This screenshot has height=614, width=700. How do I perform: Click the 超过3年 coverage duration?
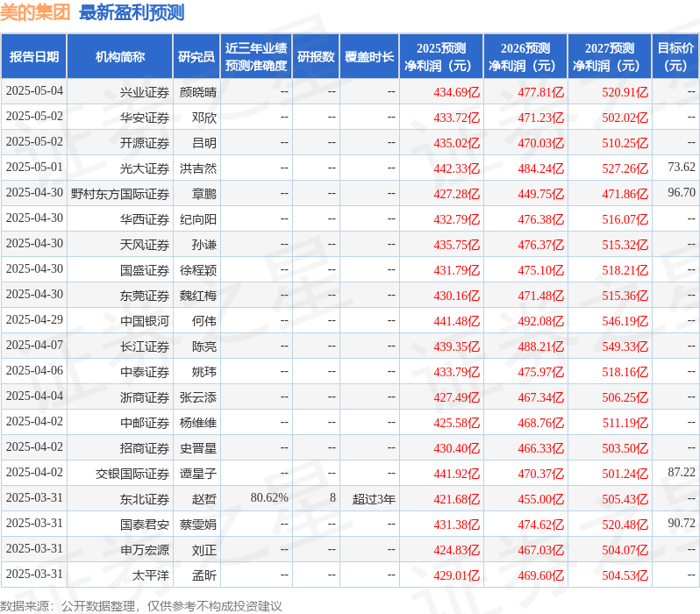pos(374,500)
